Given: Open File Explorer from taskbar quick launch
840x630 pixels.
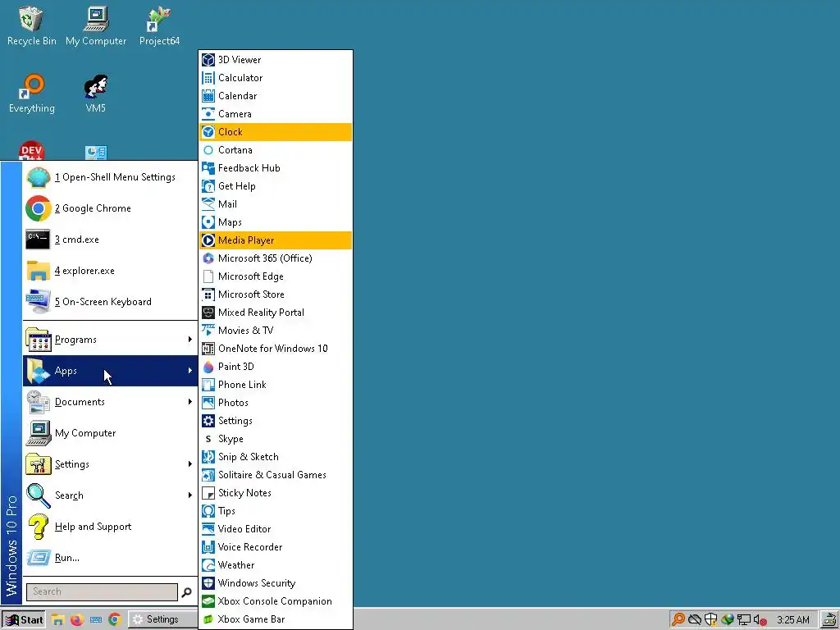Looking at the screenshot, I should click(x=58, y=620).
